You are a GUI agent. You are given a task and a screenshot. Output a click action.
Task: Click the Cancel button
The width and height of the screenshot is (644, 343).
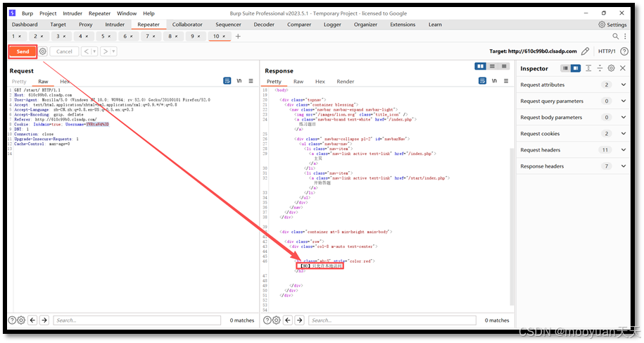(64, 51)
